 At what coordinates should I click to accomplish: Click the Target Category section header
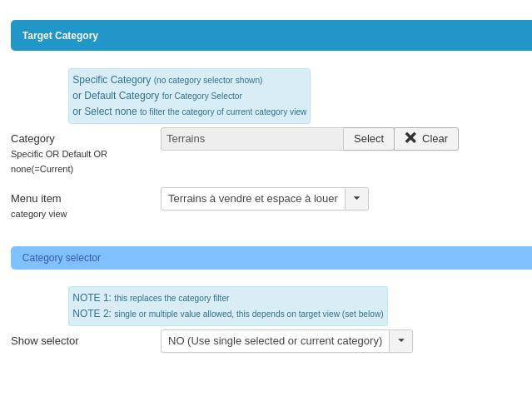point(60,36)
